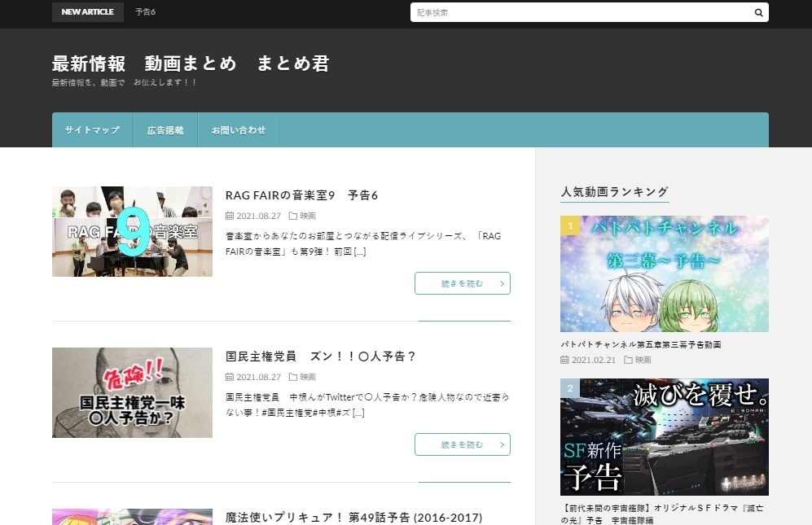The image size is (812, 525).
Task: Open article title 国民主権党員 ズン！！〇人予告？
Action: (321, 357)
